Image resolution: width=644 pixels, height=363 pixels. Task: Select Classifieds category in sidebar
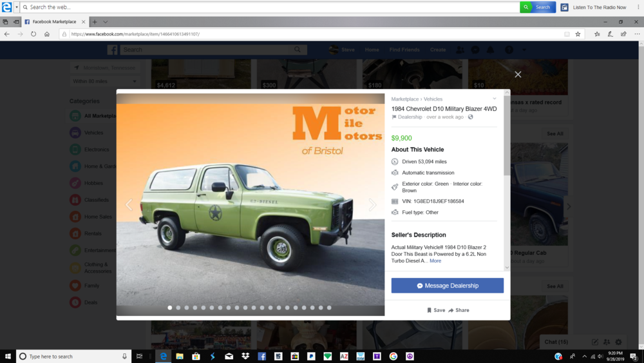point(96,200)
